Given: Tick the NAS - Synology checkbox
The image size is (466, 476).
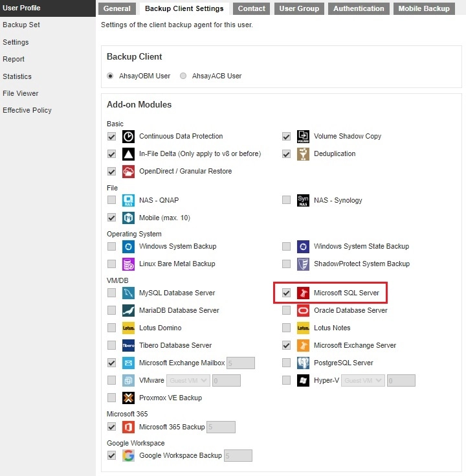Looking at the screenshot, I should [286, 201].
